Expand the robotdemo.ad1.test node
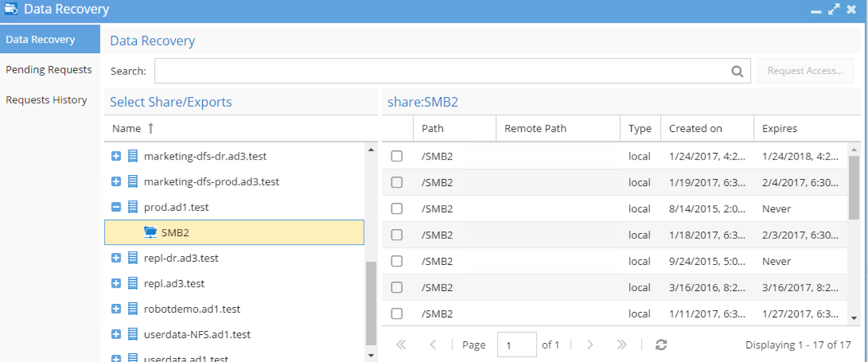 click(116, 309)
